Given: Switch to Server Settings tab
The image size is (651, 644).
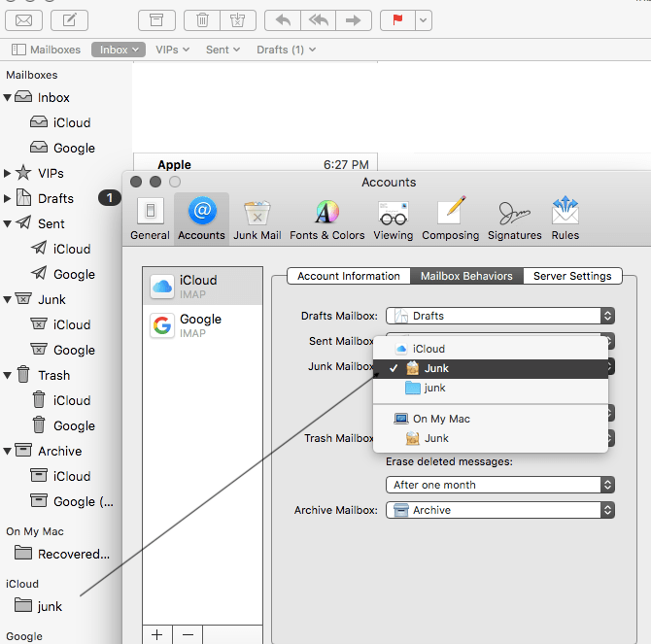Looking at the screenshot, I should coord(572,276).
